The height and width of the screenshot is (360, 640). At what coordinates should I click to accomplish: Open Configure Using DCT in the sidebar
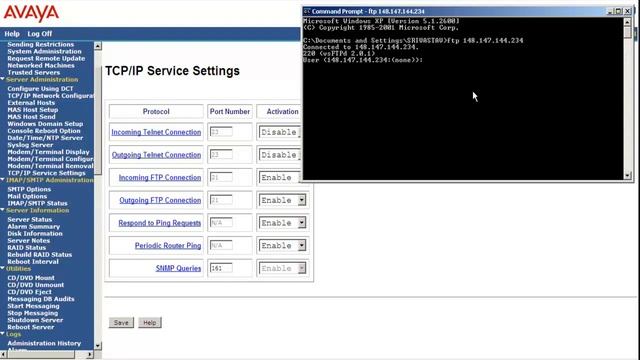pos(40,89)
